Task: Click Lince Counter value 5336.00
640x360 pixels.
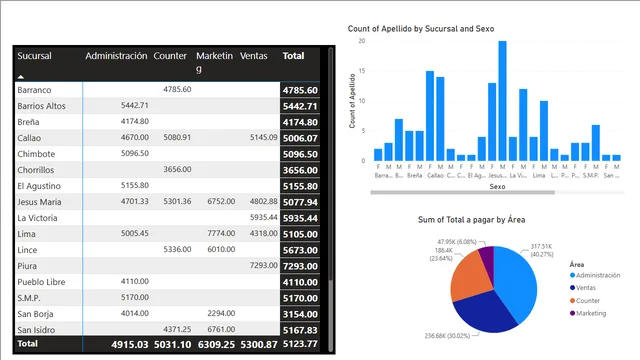Action: click(x=177, y=249)
